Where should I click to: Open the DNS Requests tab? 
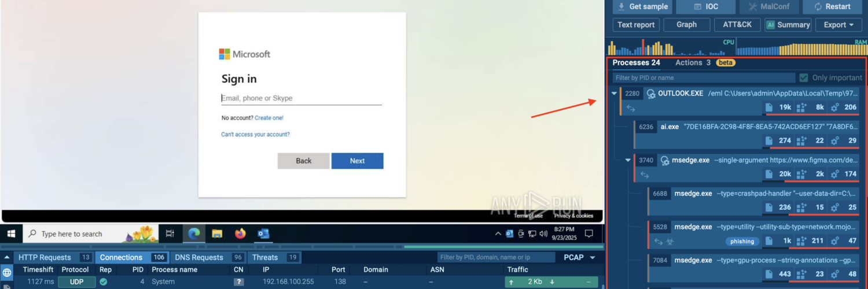(x=207, y=257)
